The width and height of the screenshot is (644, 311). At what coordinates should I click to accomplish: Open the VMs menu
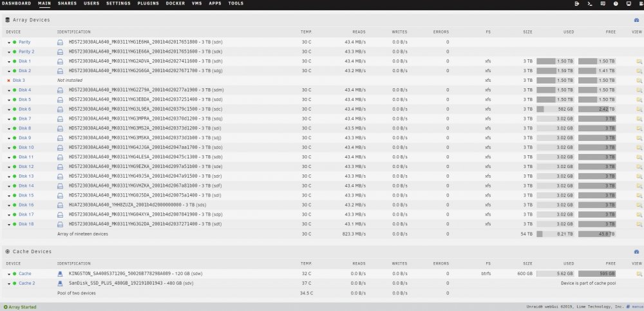coord(196,3)
